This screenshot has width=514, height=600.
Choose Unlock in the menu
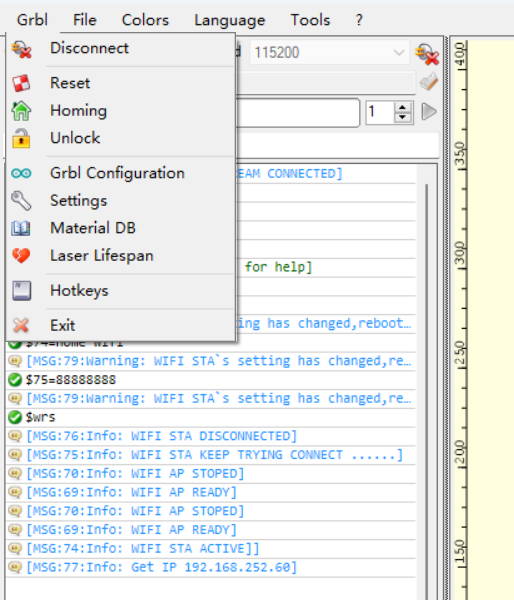[x=121, y=138]
